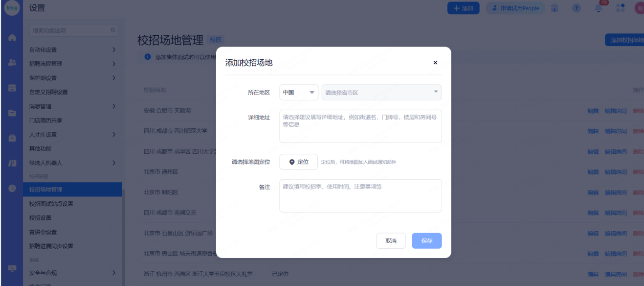Viewport: 644px width, 286px height.
Task: Click the 定位 map pin button
Action: click(298, 162)
